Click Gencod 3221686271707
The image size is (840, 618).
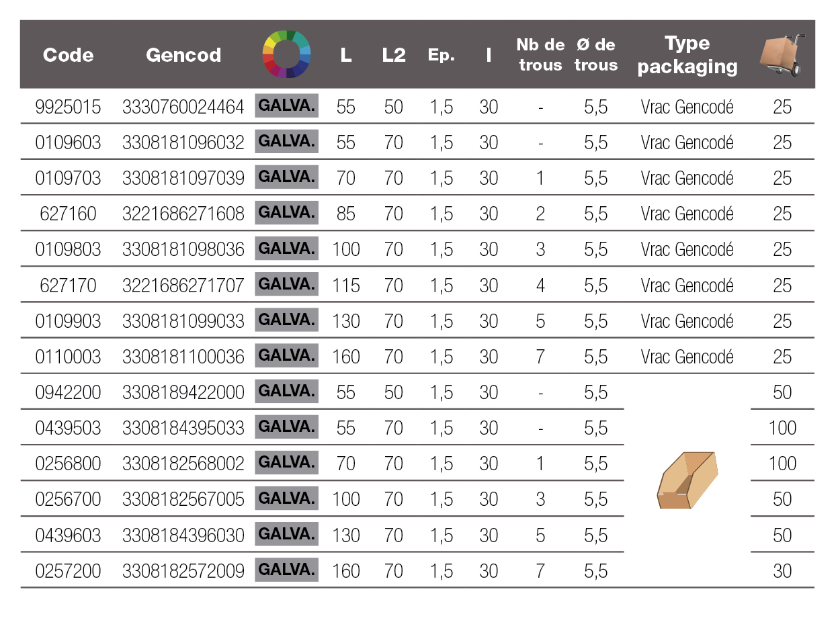[x=183, y=285]
